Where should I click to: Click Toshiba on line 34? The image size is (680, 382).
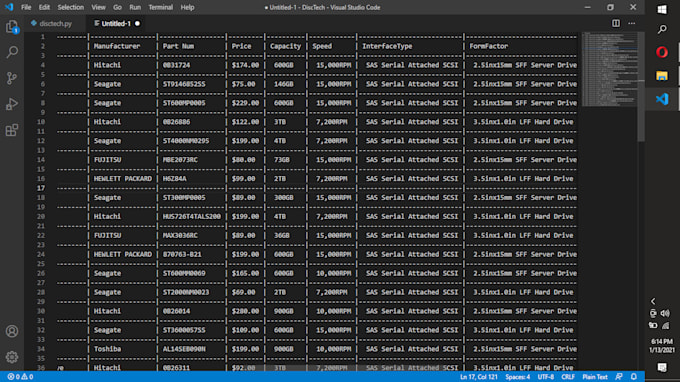point(108,349)
